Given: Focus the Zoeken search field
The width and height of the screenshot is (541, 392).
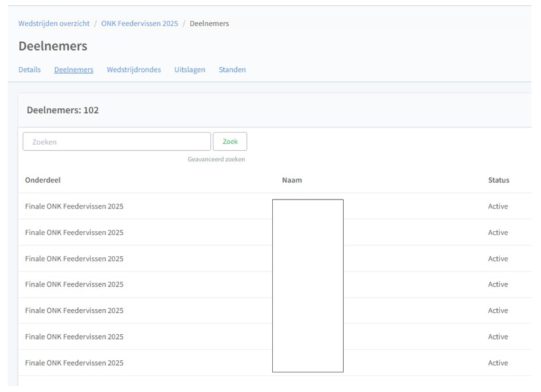Looking at the screenshot, I should pos(117,142).
